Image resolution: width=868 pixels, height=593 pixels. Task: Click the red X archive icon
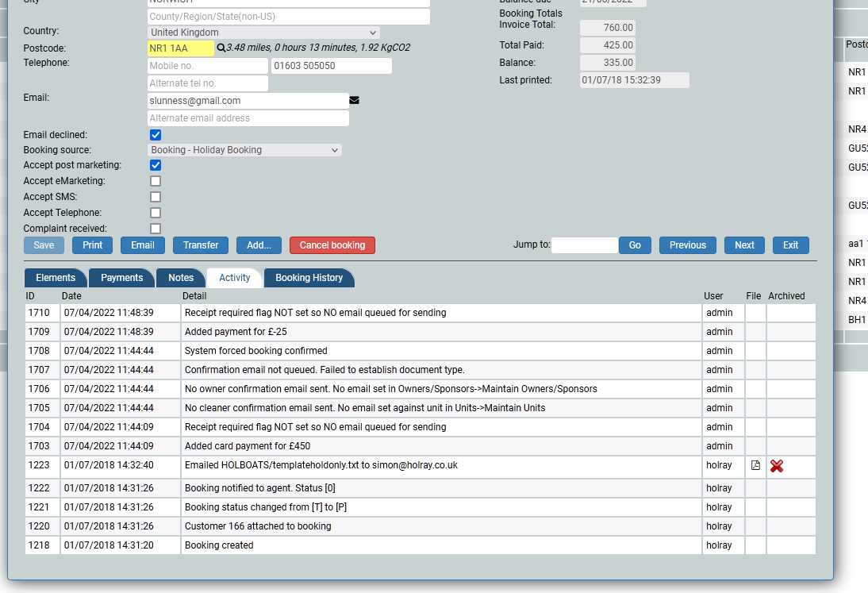click(777, 466)
